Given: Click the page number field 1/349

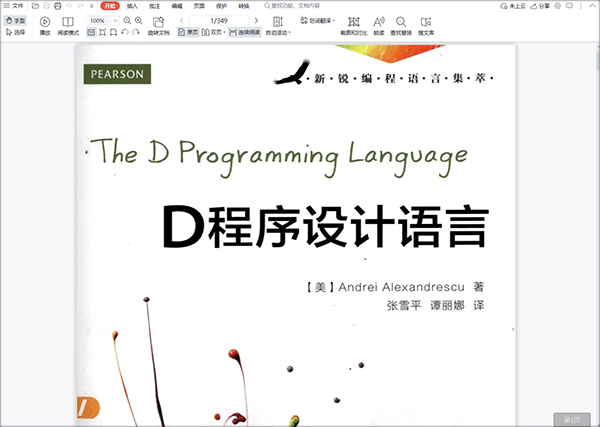Looking at the screenshot, I should (x=219, y=21).
